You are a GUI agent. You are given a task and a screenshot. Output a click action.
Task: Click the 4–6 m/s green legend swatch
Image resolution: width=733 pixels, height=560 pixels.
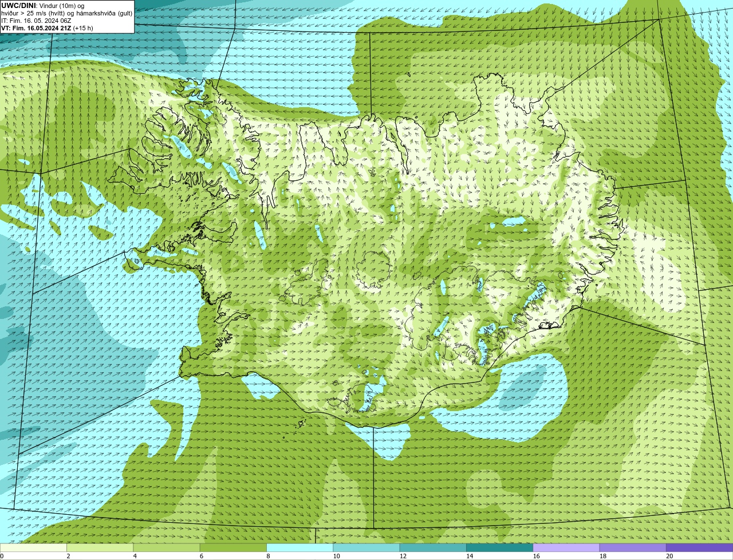pos(167,547)
